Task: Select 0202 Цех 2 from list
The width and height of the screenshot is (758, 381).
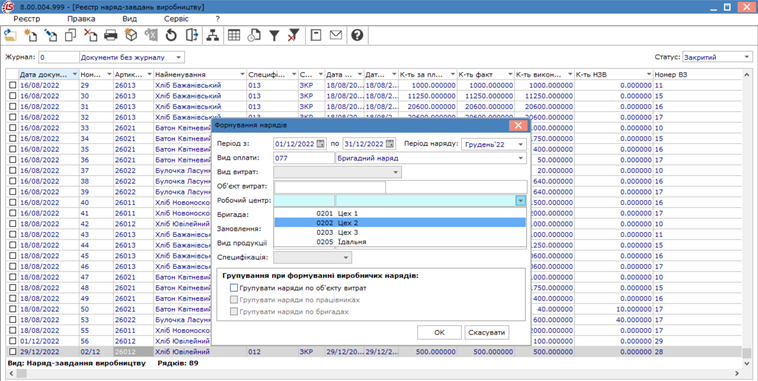Action: (x=400, y=223)
